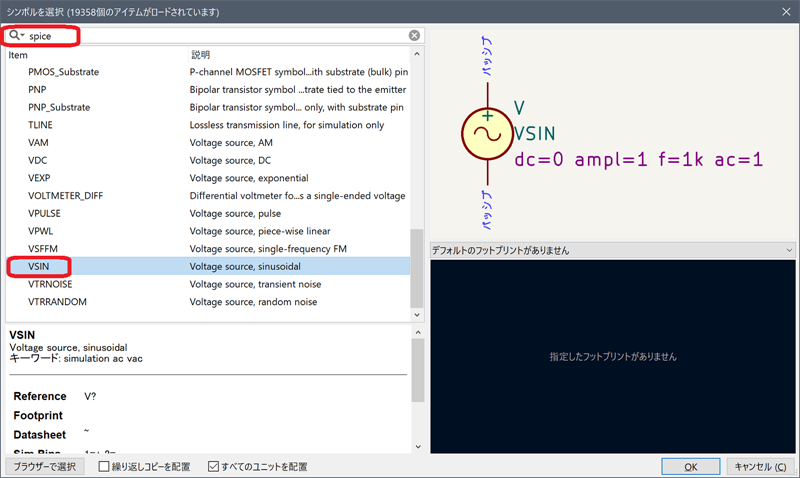
Task: Select the VAM symbol row
Action: pyautogui.click(x=208, y=143)
